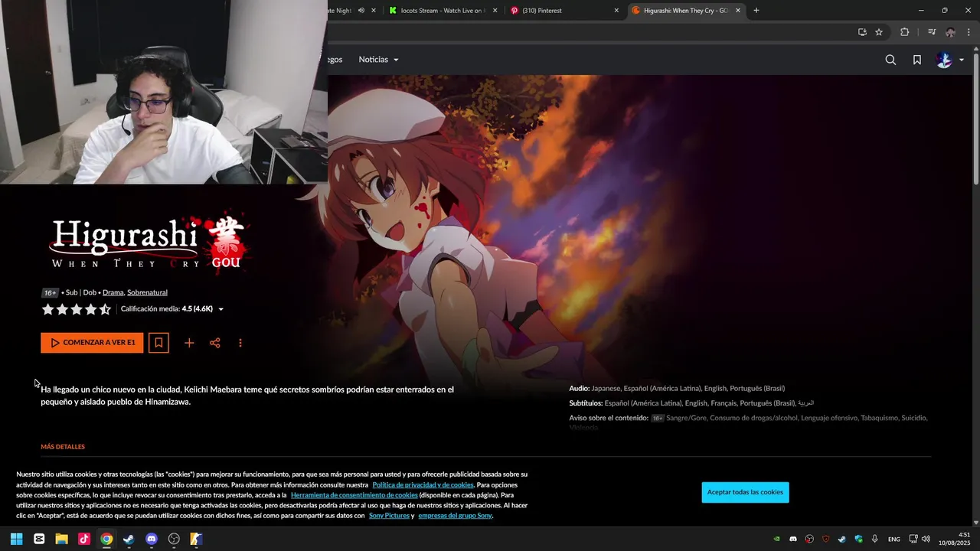Switch to the locots Stream tab
980x551 pixels.
pyautogui.click(x=442, y=11)
